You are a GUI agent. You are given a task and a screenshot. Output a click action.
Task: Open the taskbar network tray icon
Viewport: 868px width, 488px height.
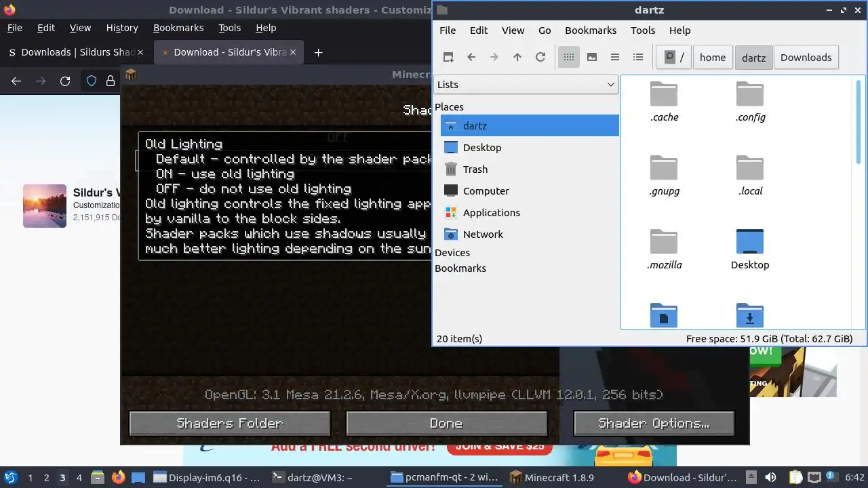pos(814,477)
